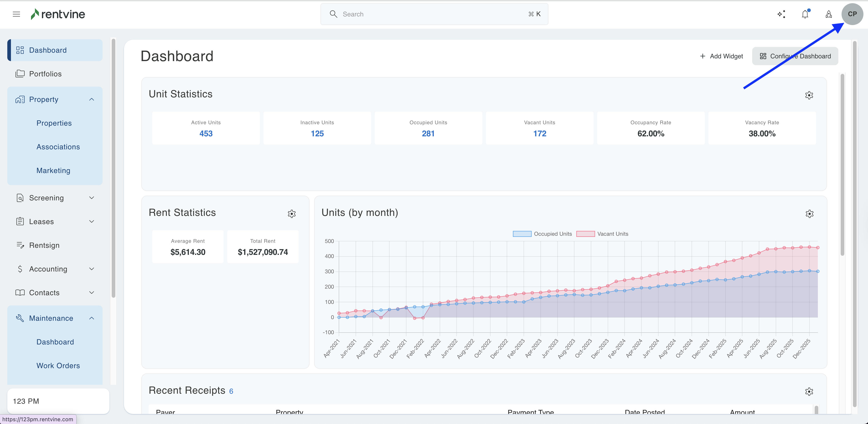This screenshot has width=868, height=424.
Task: Go to Portfolios in sidebar
Action: [45, 74]
